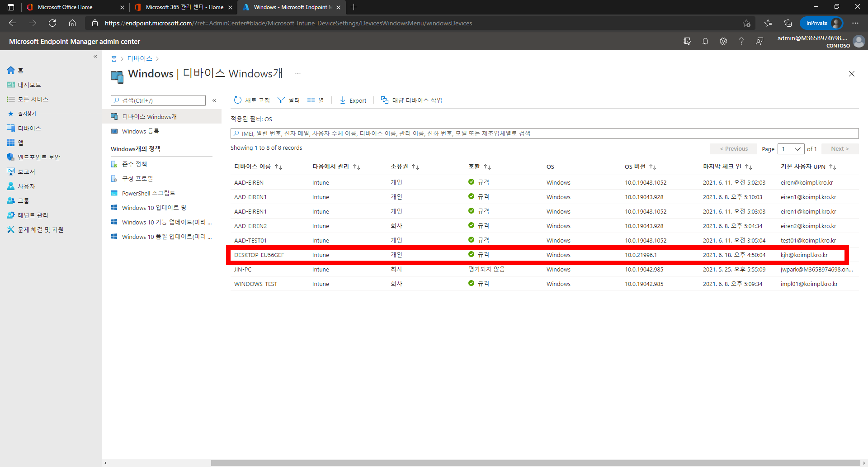Open device JIN-PC
The image size is (868, 467).
(243, 270)
